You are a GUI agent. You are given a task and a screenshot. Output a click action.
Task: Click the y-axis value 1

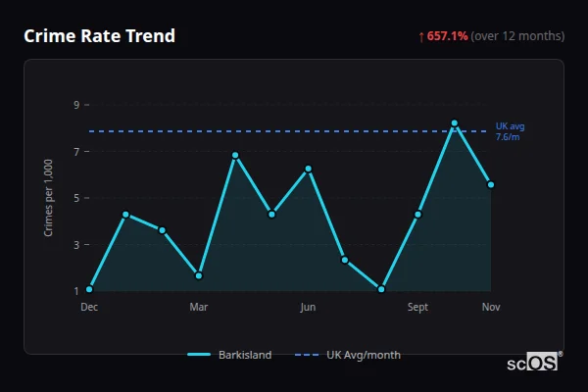[76, 291]
